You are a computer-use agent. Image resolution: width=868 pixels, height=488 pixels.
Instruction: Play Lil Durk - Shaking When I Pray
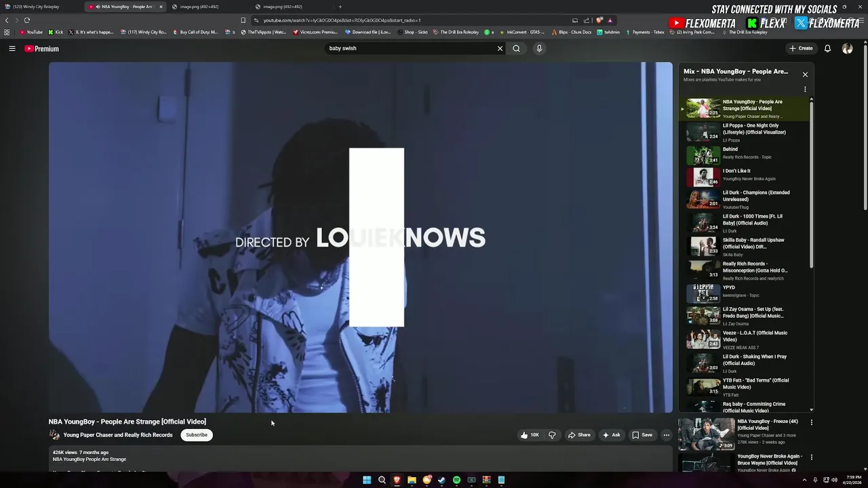point(745,363)
